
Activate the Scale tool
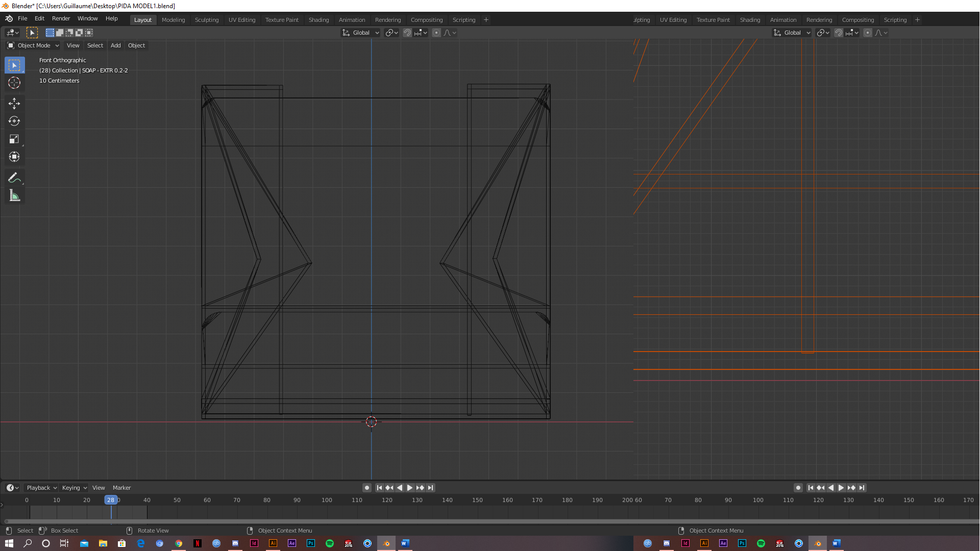14,139
